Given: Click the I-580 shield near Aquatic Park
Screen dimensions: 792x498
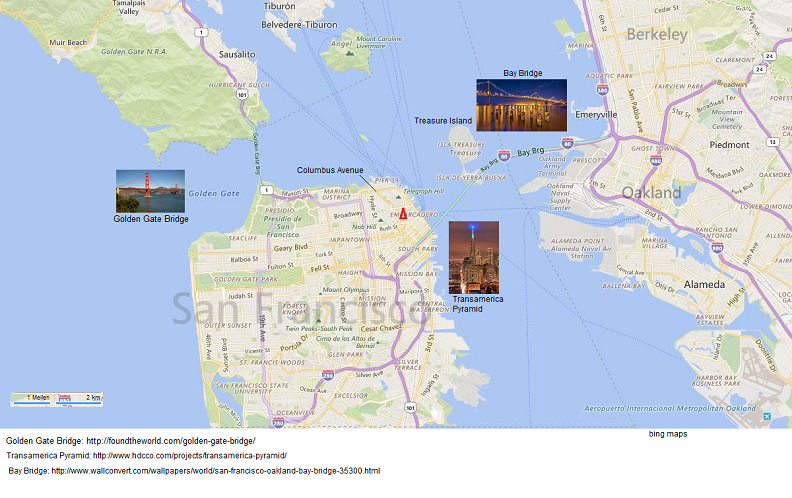Looking at the screenshot, I should point(602,90).
